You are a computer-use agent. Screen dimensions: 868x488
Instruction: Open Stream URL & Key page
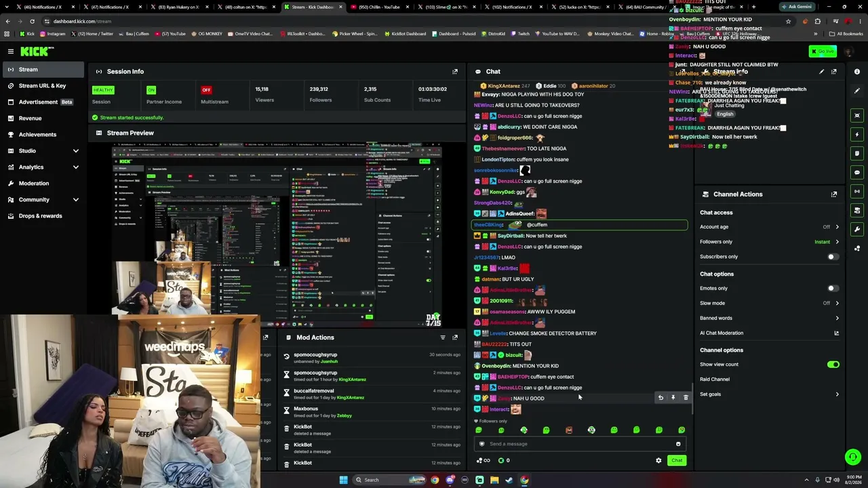42,85
